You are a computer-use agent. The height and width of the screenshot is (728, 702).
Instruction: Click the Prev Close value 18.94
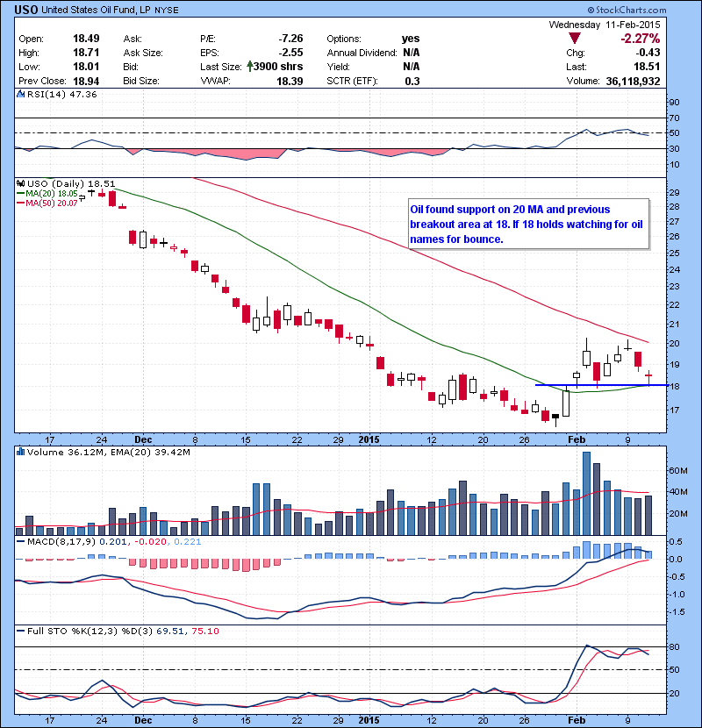point(86,82)
